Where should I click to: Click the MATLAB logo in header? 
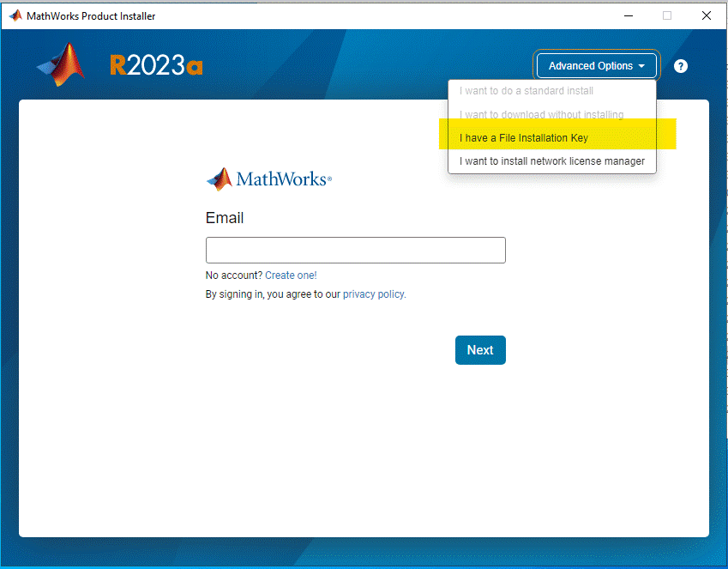click(x=61, y=64)
